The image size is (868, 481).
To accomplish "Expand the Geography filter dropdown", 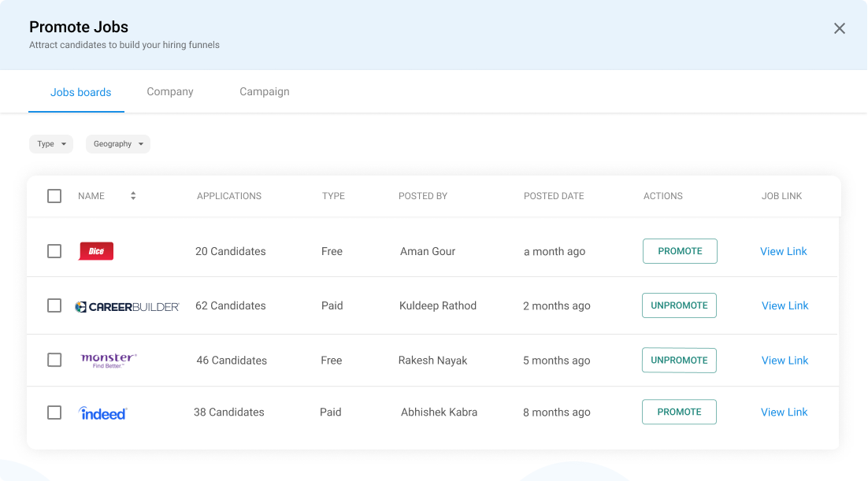I will pyautogui.click(x=118, y=144).
